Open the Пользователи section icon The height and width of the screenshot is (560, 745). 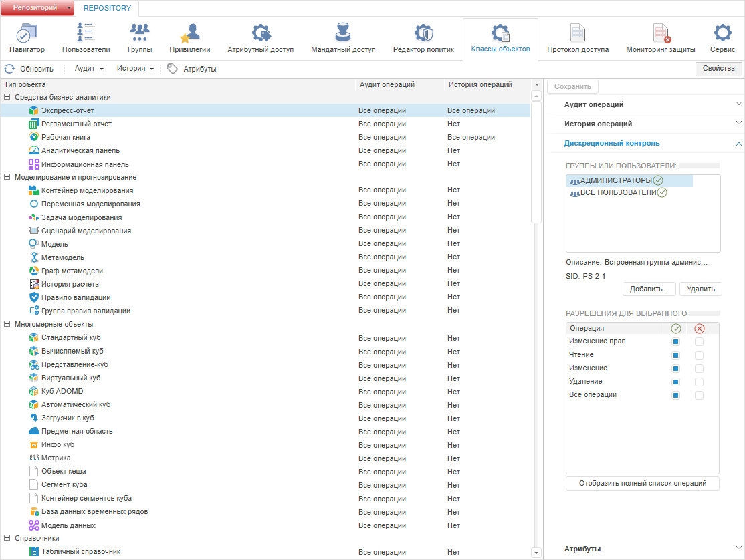[86, 34]
